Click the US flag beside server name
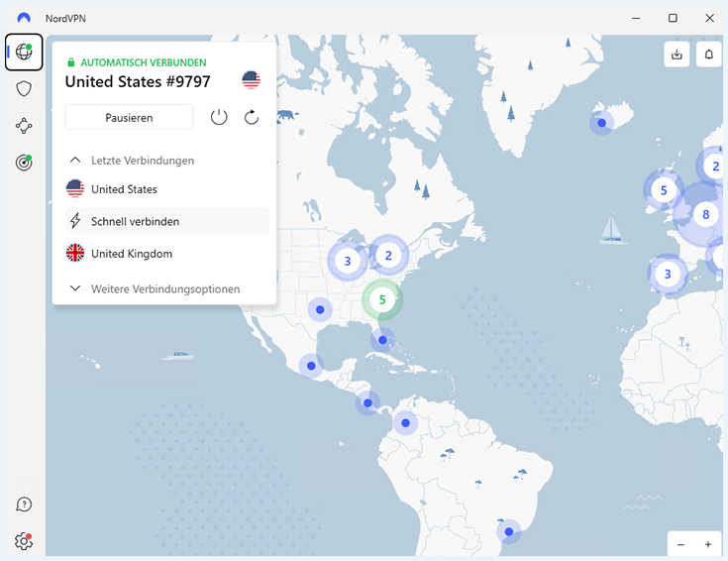728x561 pixels. point(251,80)
